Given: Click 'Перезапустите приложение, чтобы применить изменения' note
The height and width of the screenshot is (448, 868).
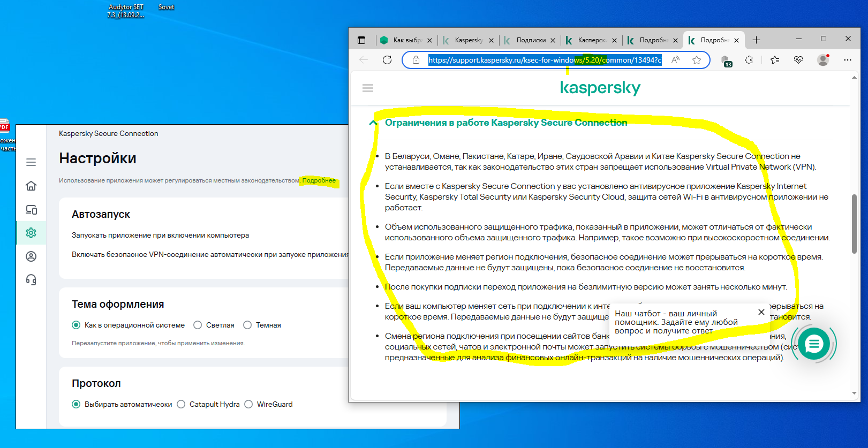Looking at the screenshot, I should [x=158, y=343].
